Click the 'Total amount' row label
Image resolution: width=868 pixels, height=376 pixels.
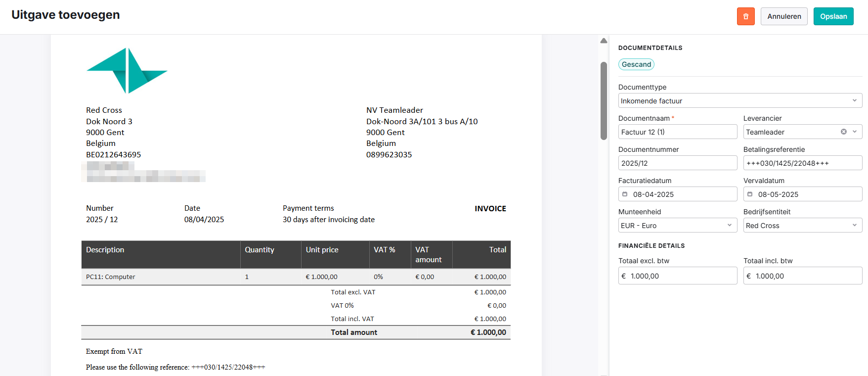(354, 332)
